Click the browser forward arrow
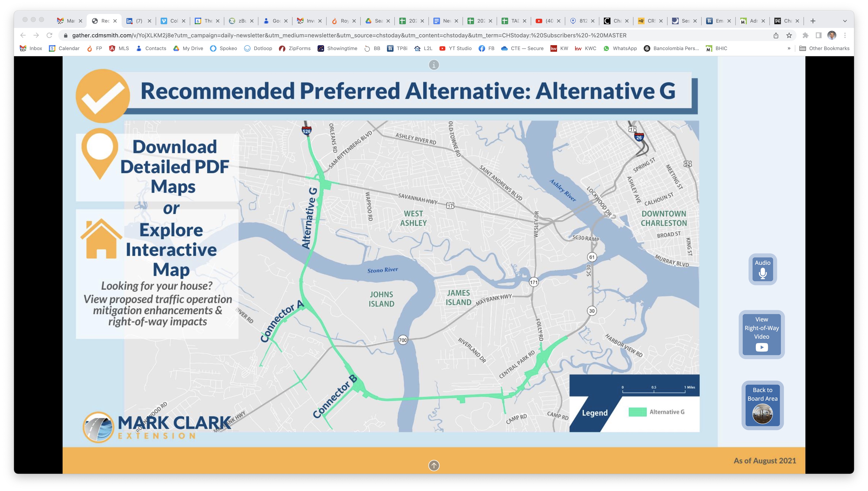 (x=36, y=35)
